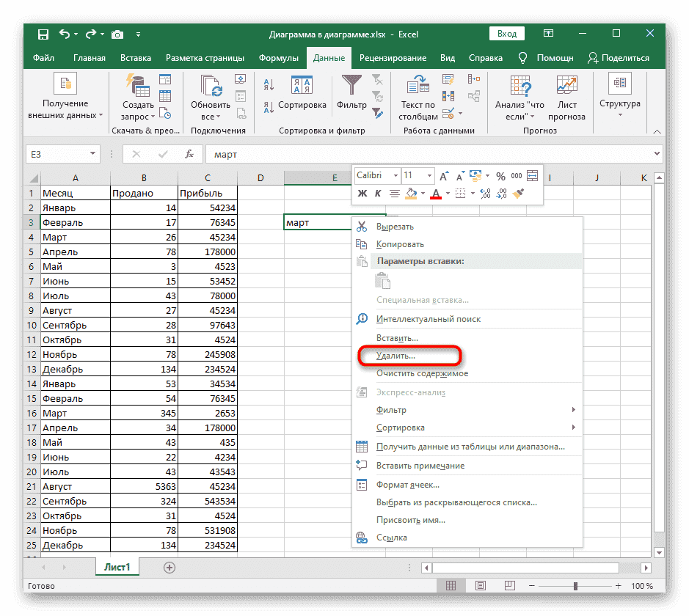Click the Вход sign-in button
The image size is (689, 616).
506,34
